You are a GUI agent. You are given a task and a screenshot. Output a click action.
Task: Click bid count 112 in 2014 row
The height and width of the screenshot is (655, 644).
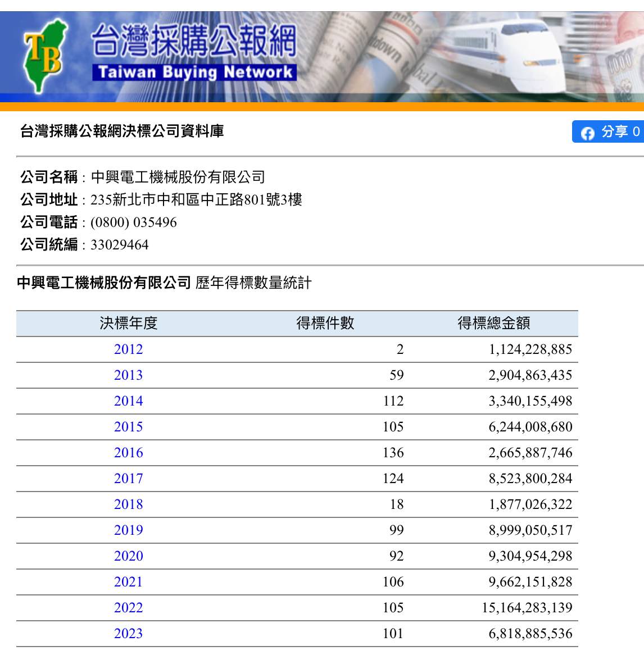coord(393,401)
